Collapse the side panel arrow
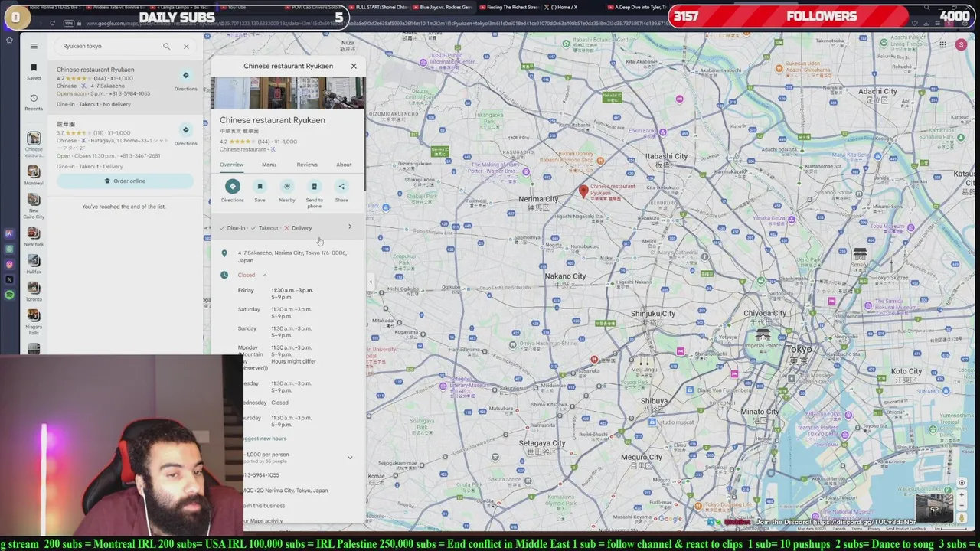This screenshot has height=551, width=980. [x=371, y=282]
